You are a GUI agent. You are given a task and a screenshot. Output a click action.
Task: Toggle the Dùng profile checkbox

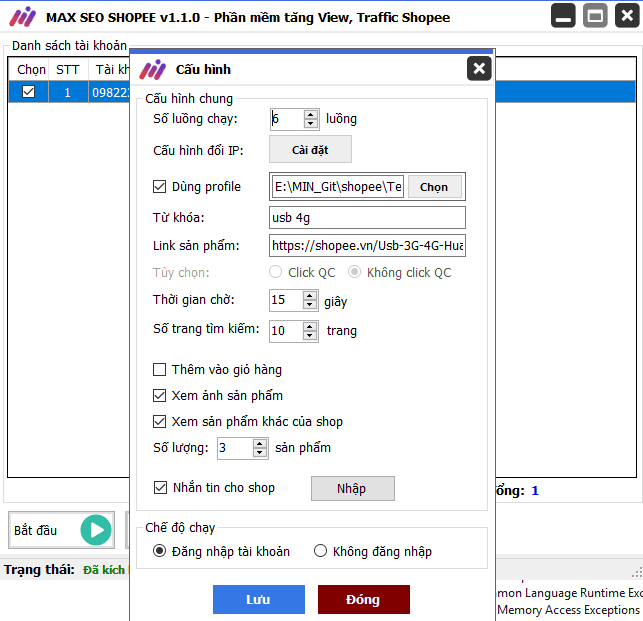[x=160, y=186]
